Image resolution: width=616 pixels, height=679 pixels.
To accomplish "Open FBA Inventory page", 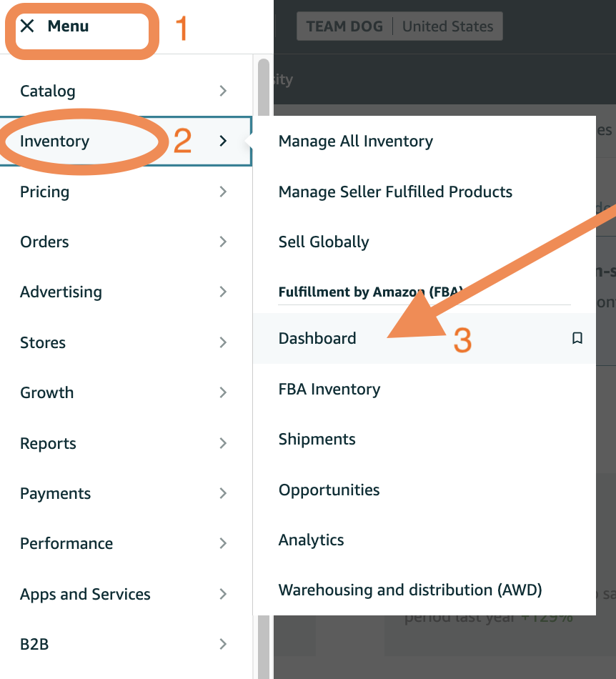I will click(x=329, y=390).
